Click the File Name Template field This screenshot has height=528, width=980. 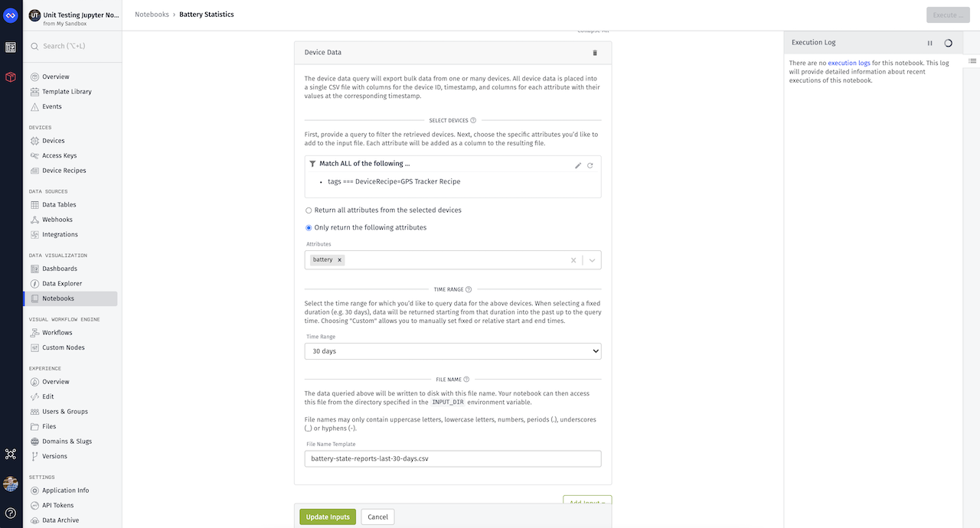pos(452,458)
